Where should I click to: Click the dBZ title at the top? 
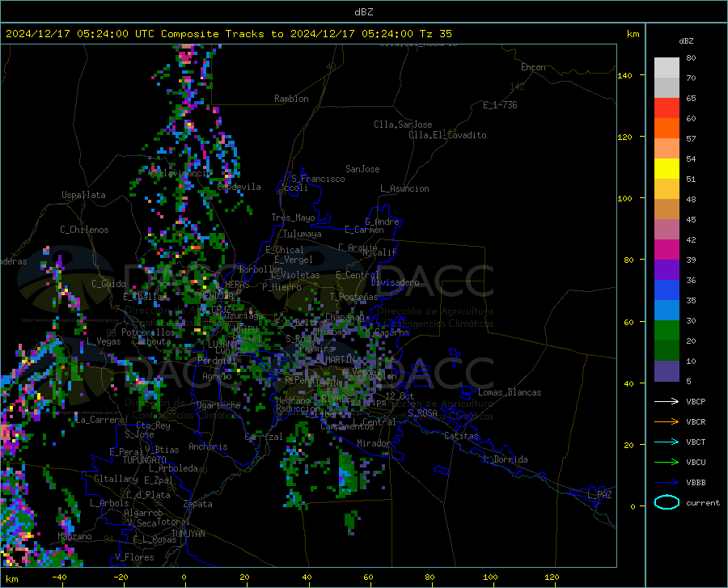pyautogui.click(x=363, y=12)
